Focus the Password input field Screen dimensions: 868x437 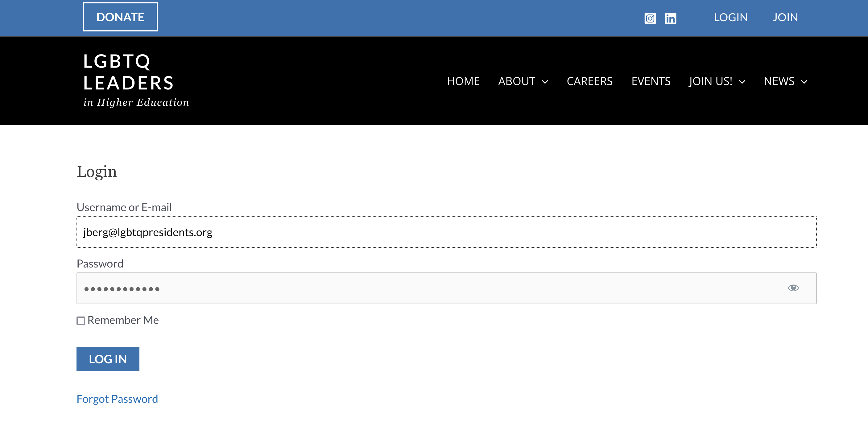point(446,288)
